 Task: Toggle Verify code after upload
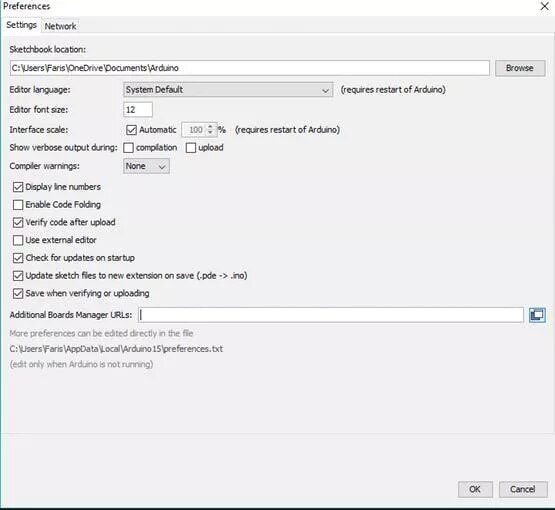point(18,222)
